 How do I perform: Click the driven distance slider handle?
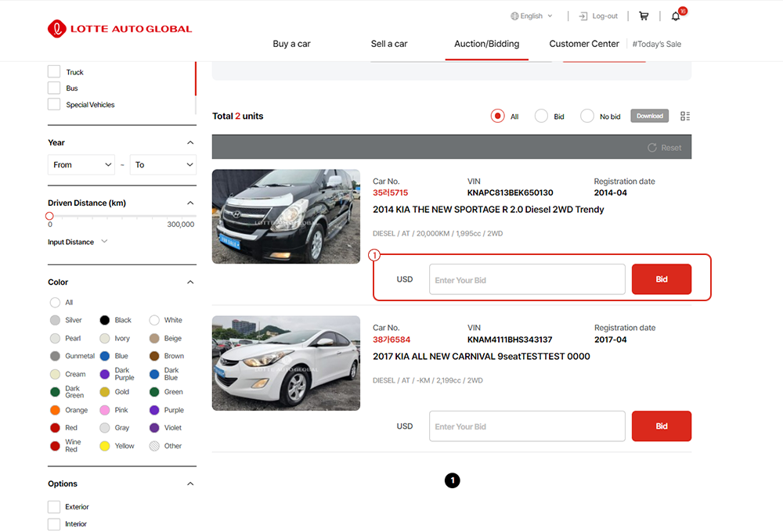(49, 216)
